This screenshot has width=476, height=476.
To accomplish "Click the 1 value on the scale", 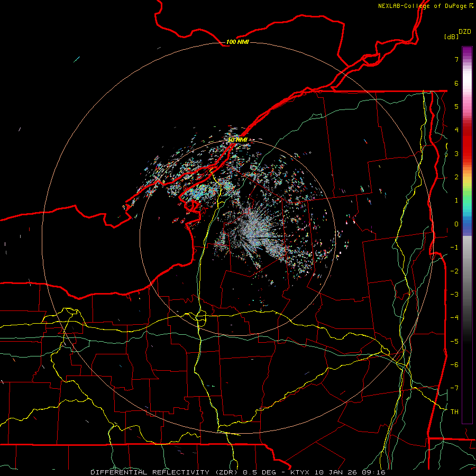I will (456, 200).
